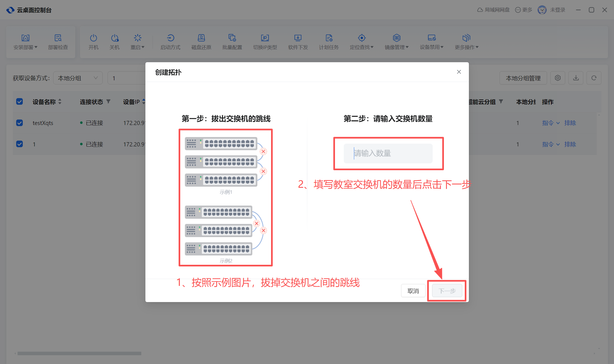The height and width of the screenshot is (364, 614).
Task: Open 局域网网盘 from title bar
Action: [x=494, y=10]
